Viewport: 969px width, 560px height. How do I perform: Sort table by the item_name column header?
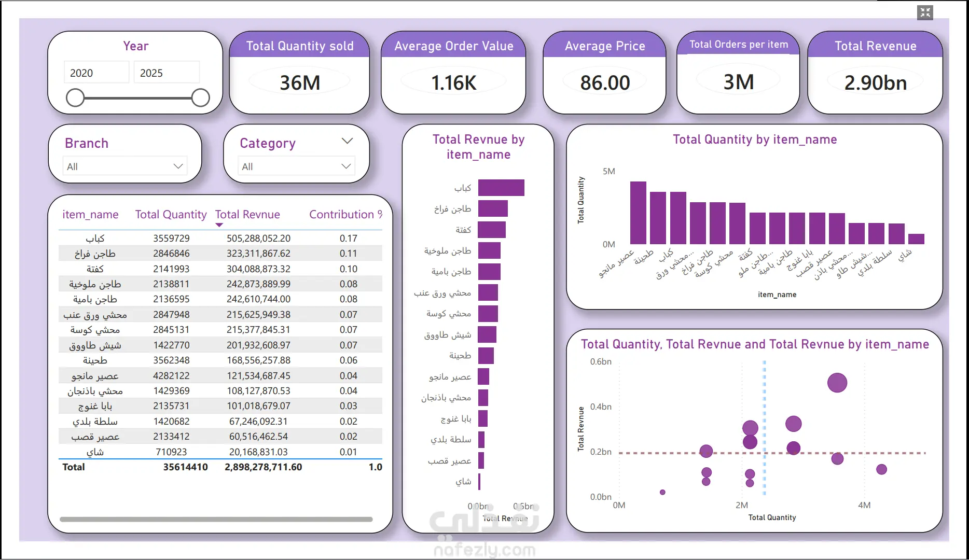tap(90, 215)
